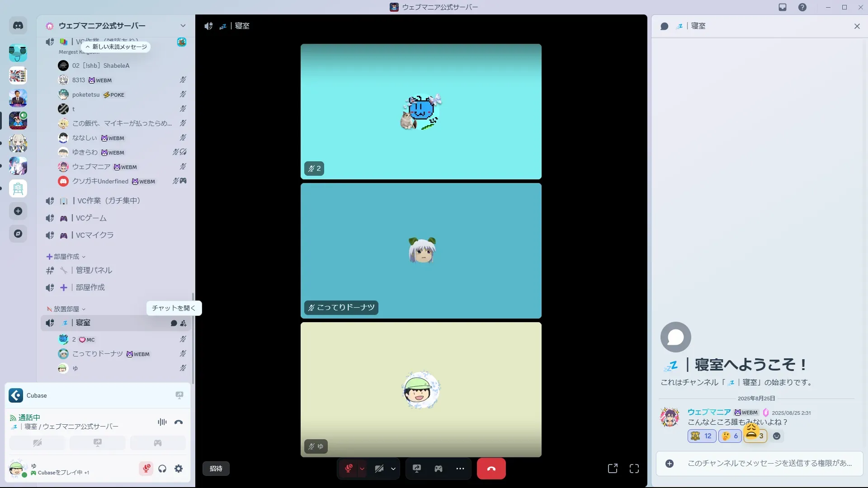Collapse the 放置部屋 category

coord(66,309)
